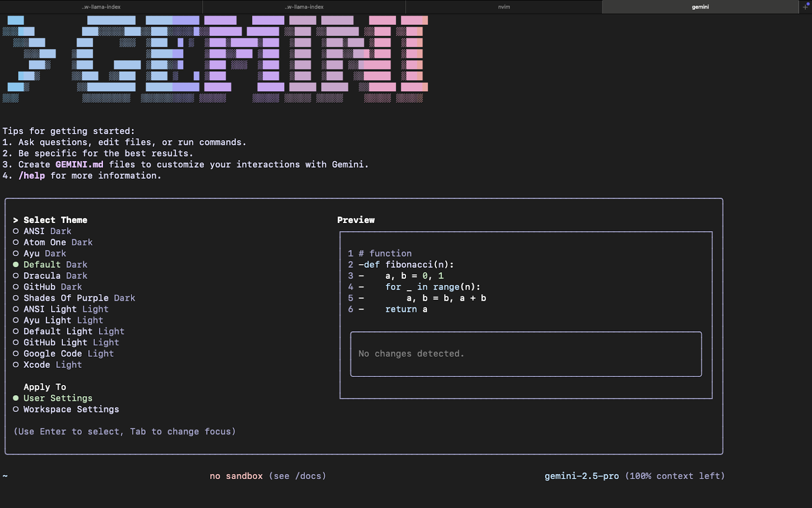Click the GEMINI.md file name in tips
This screenshot has height=508, width=812.
(79, 165)
